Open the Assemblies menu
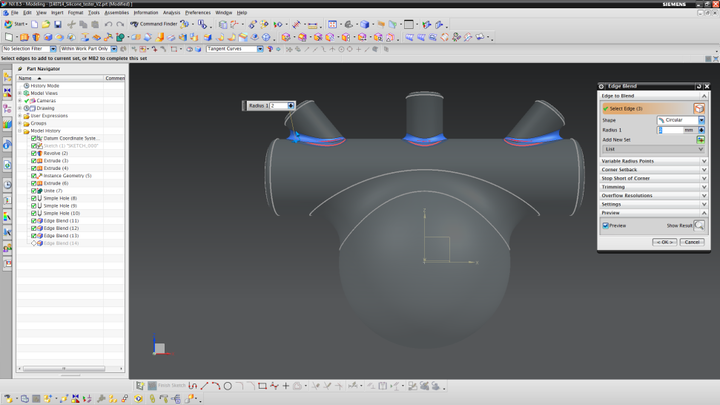The height and width of the screenshot is (405, 720). [117, 13]
